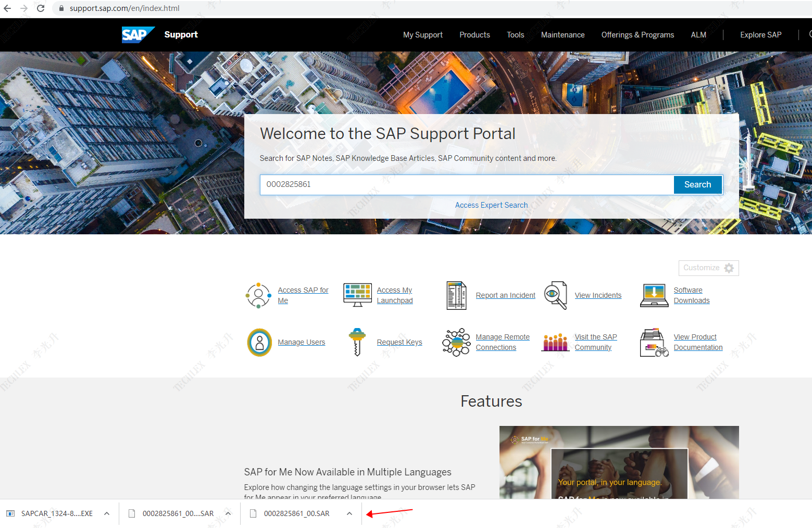Open Offerings & Programs menu
812x528 pixels.
(x=638, y=35)
